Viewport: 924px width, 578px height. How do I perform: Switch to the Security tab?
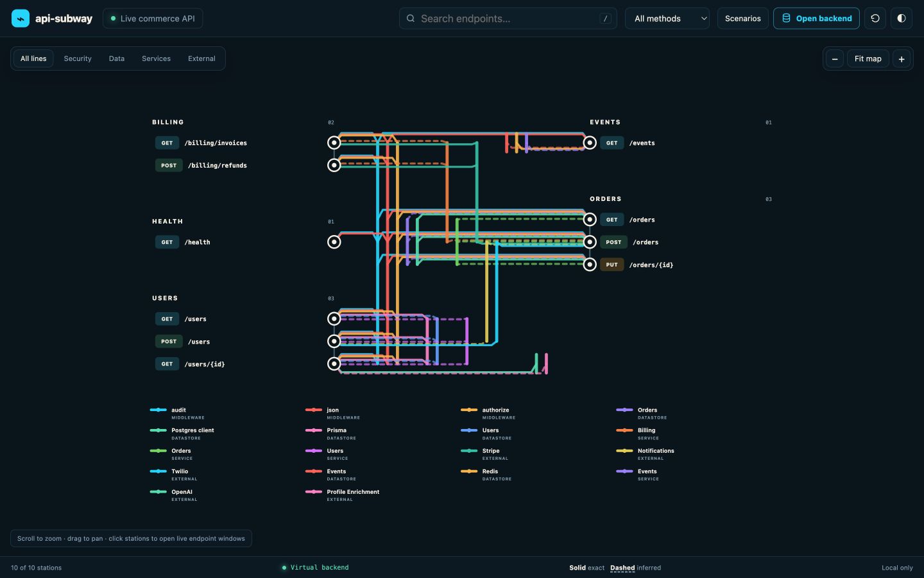[78, 58]
